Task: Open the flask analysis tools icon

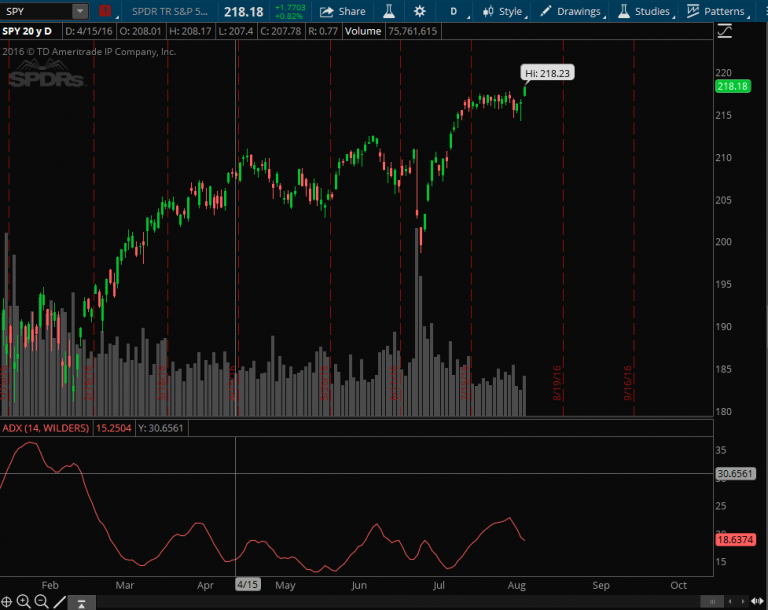Action: (389, 11)
